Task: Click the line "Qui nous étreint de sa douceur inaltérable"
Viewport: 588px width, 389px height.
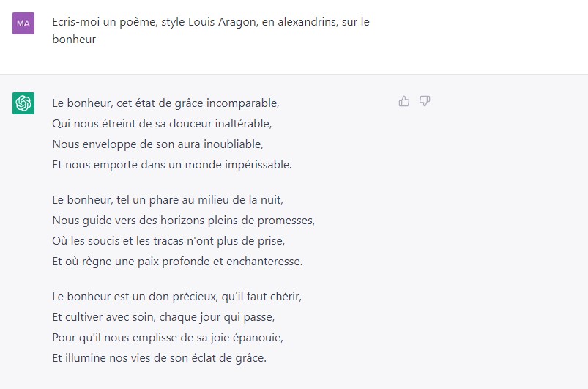Action: point(167,123)
